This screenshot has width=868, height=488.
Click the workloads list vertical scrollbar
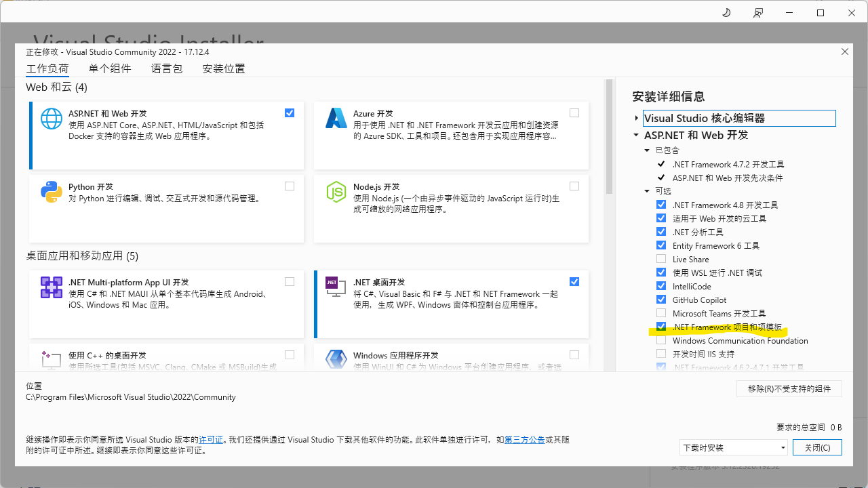click(609, 137)
